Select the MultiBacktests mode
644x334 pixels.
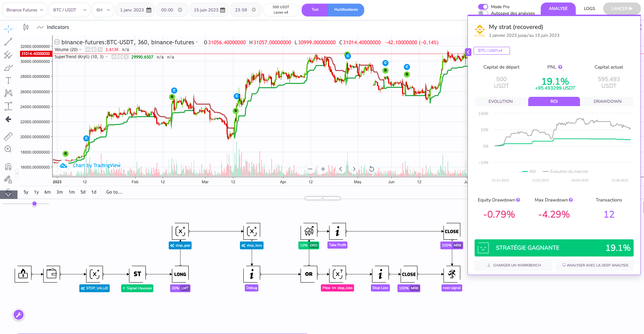pos(346,10)
